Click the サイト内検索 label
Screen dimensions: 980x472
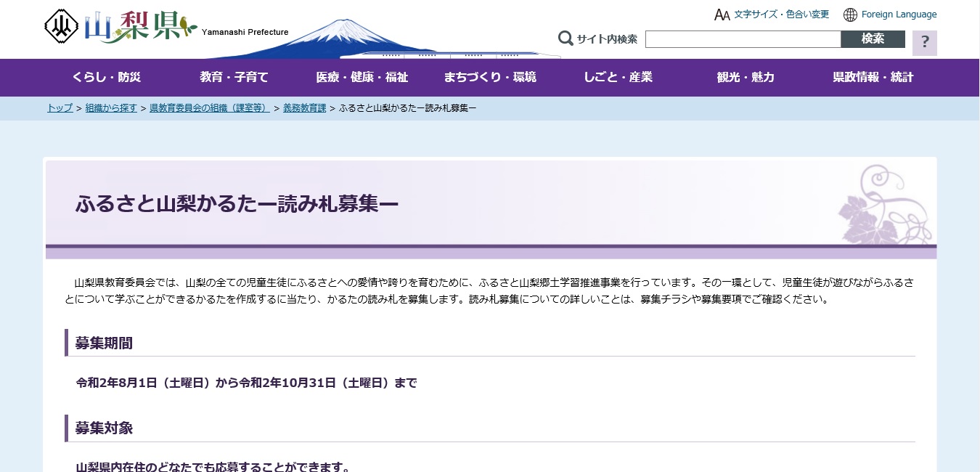coord(607,39)
